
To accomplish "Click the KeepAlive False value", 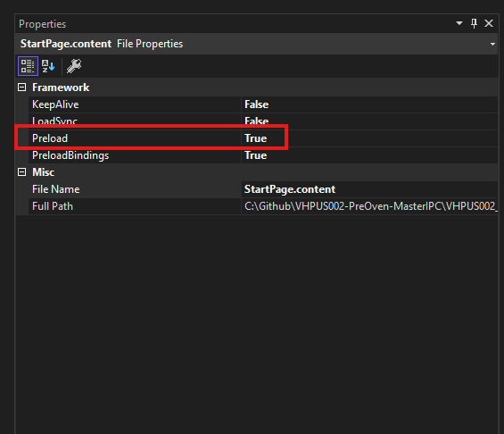I will coord(256,104).
